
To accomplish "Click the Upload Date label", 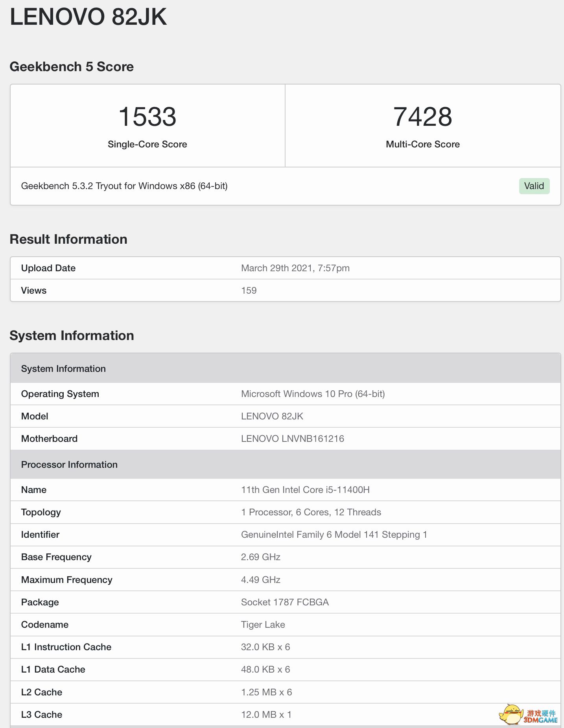I will (48, 268).
